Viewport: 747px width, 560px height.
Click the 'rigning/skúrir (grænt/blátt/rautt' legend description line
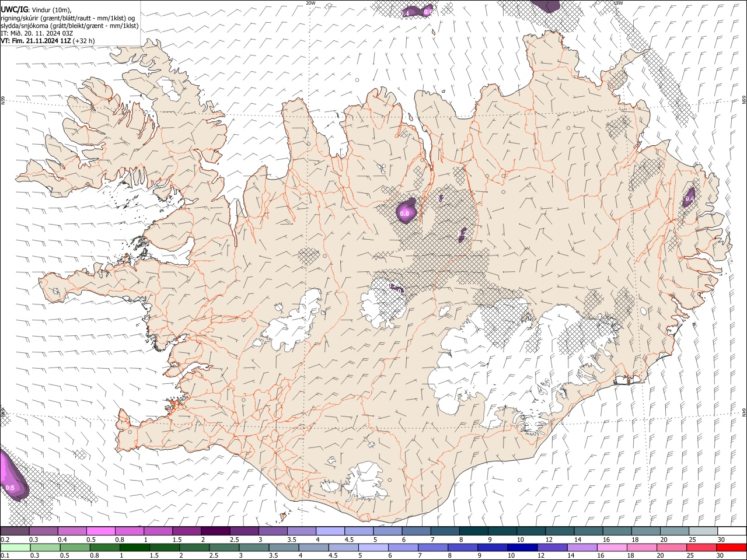(x=68, y=18)
